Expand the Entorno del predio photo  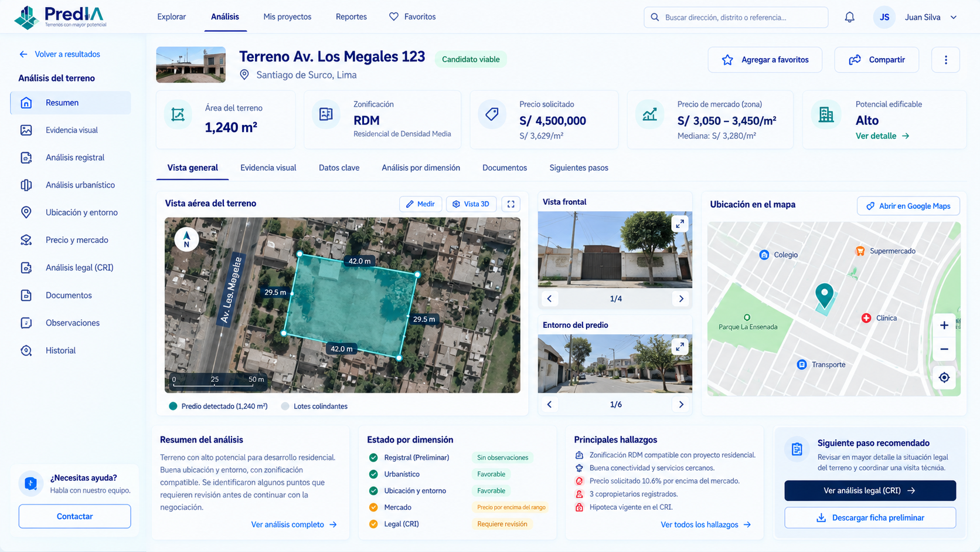(680, 347)
